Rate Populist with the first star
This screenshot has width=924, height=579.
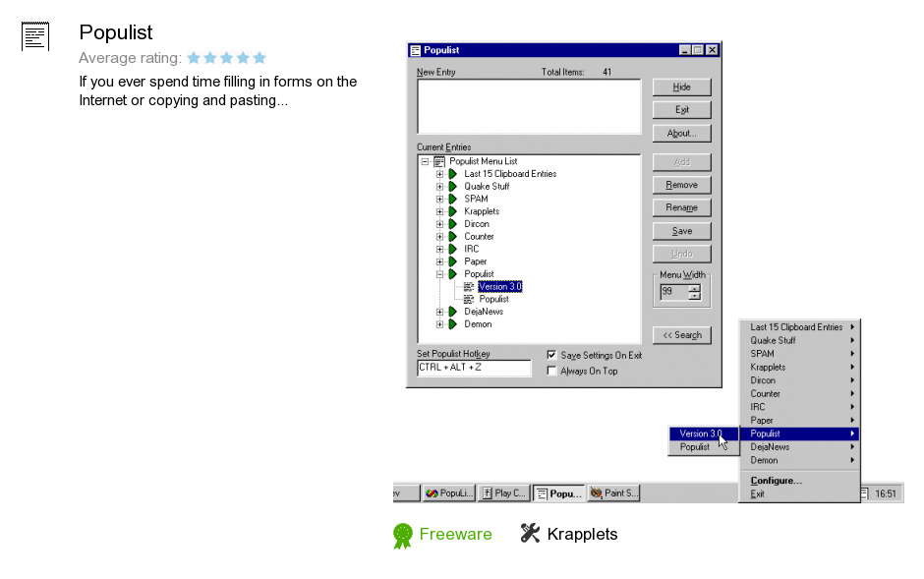tap(194, 58)
